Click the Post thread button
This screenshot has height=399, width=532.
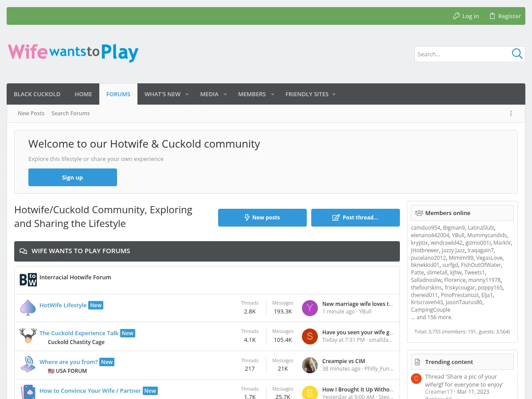click(x=356, y=218)
